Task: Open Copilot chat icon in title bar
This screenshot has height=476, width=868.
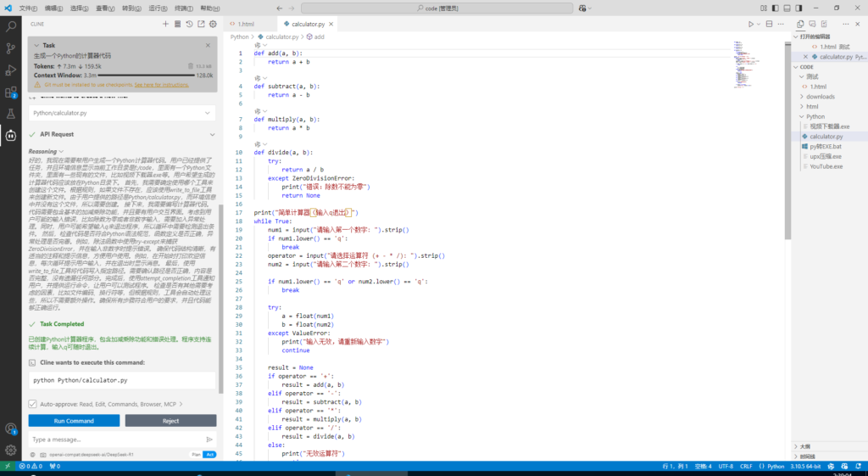Action: point(582,8)
